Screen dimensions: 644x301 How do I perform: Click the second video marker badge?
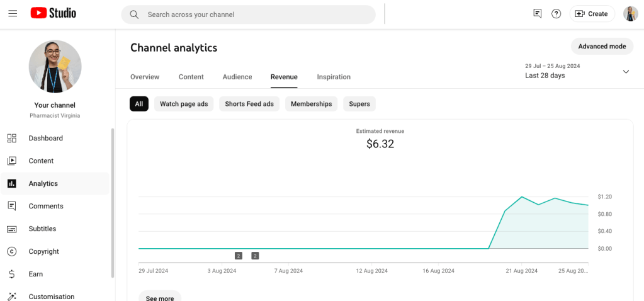[255, 256]
